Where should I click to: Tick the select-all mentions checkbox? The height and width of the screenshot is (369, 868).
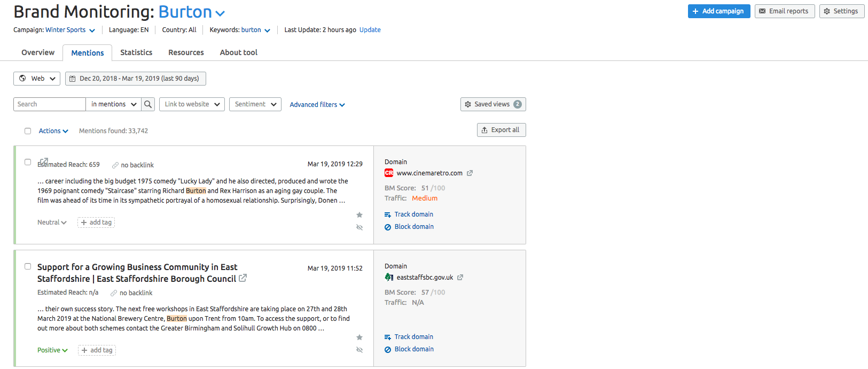coord(28,131)
